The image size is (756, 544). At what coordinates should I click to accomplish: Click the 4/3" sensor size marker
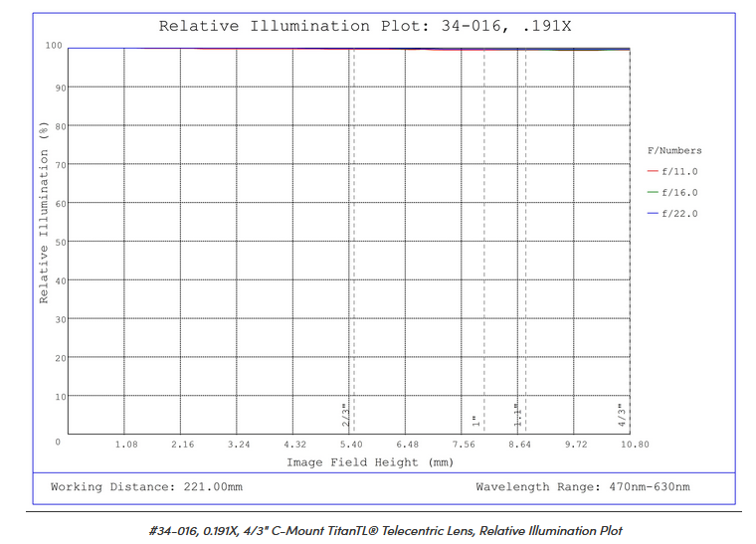click(622, 414)
